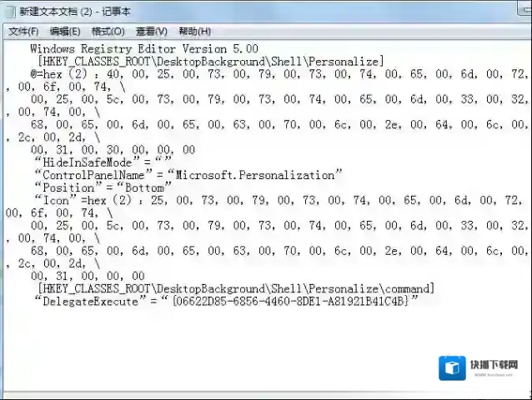Open the 格式(O) menu
Screen dimensions: 532x400
[108, 32]
